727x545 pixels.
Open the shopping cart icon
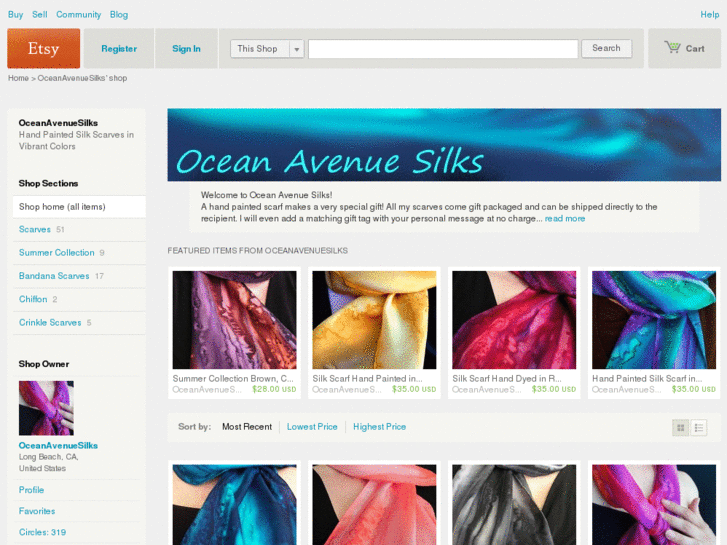[x=672, y=48]
